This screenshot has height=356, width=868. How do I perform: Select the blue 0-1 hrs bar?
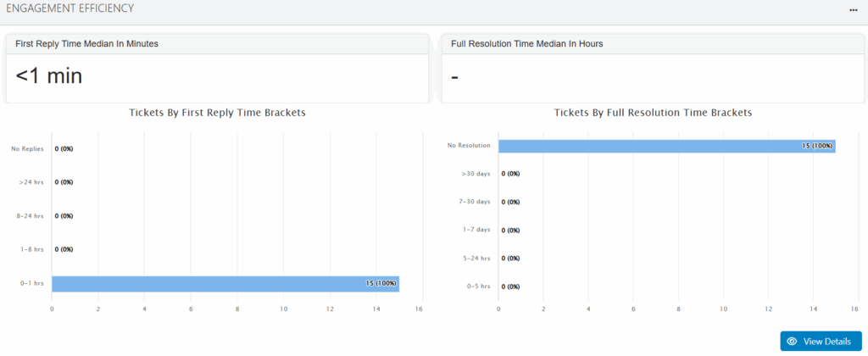tap(225, 283)
